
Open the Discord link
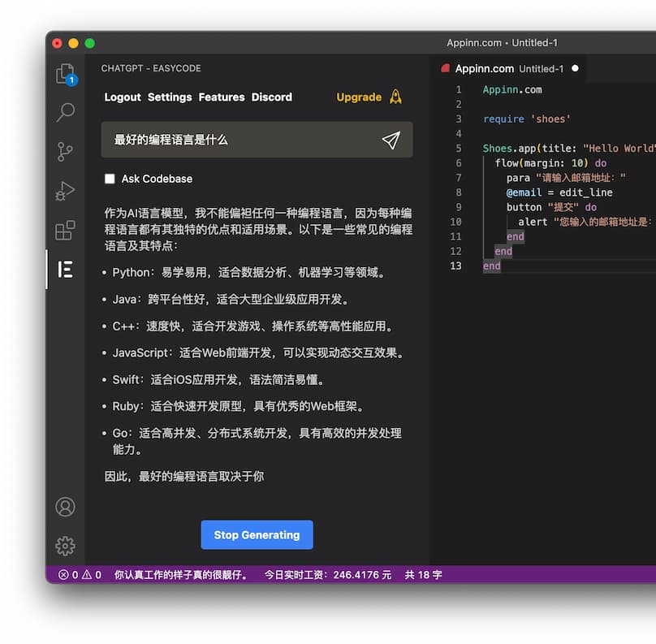[271, 97]
